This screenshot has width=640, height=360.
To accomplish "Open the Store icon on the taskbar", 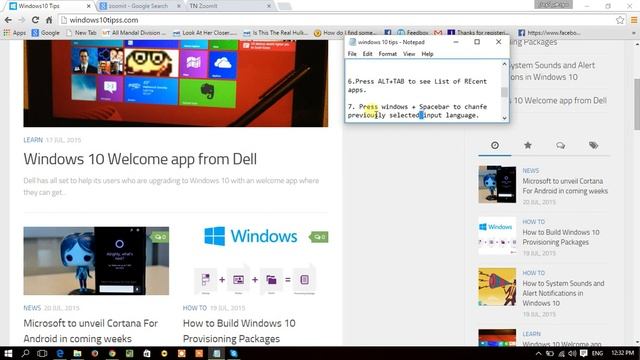I will 147,353.
